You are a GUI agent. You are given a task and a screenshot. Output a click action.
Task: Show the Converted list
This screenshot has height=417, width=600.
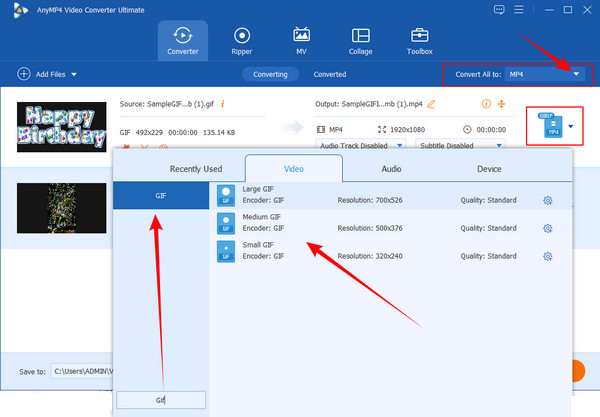pos(330,74)
